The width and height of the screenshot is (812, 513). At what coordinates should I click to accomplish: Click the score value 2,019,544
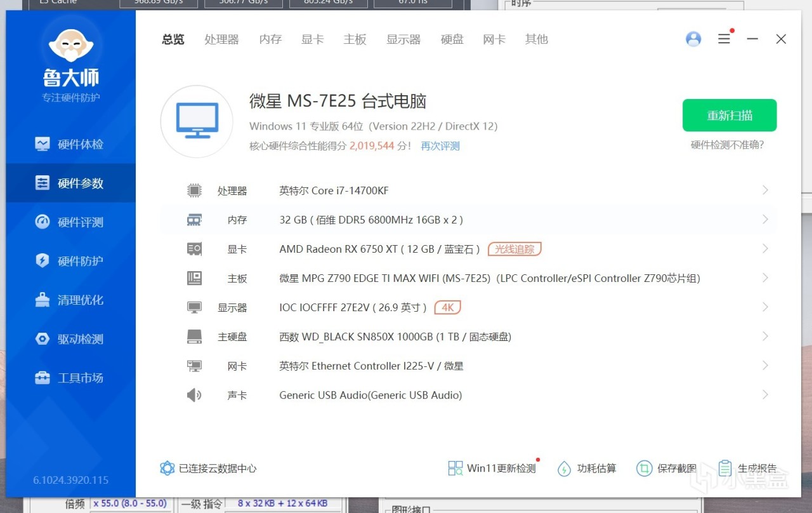click(x=372, y=146)
